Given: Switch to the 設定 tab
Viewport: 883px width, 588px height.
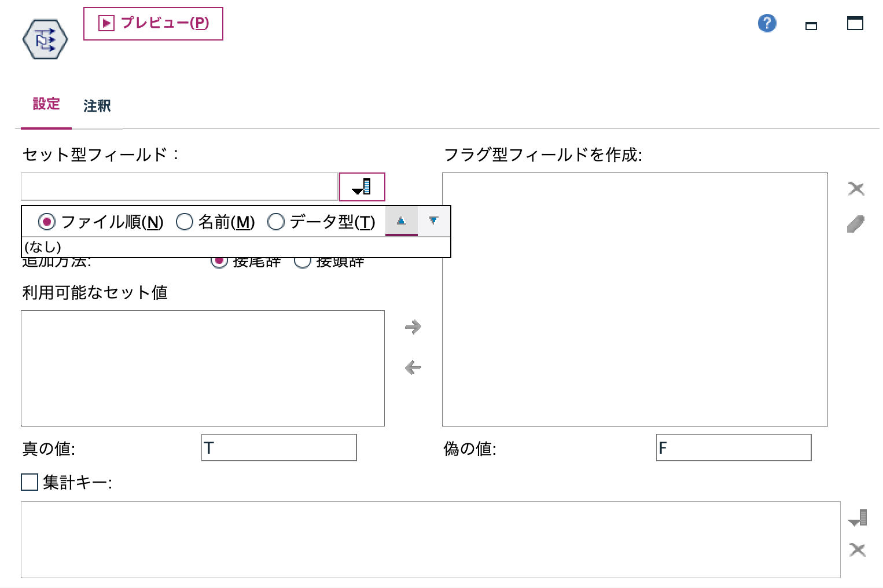Looking at the screenshot, I should [x=46, y=104].
